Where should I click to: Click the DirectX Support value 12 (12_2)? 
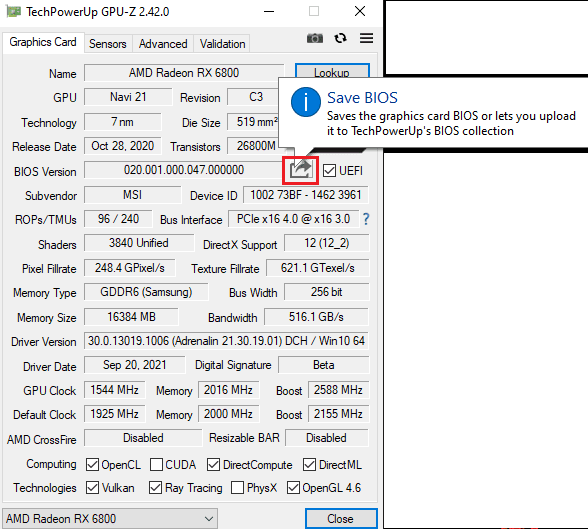327,243
